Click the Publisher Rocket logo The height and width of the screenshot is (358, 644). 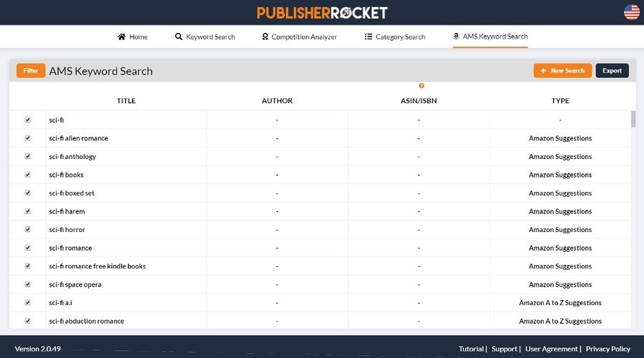click(x=322, y=13)
